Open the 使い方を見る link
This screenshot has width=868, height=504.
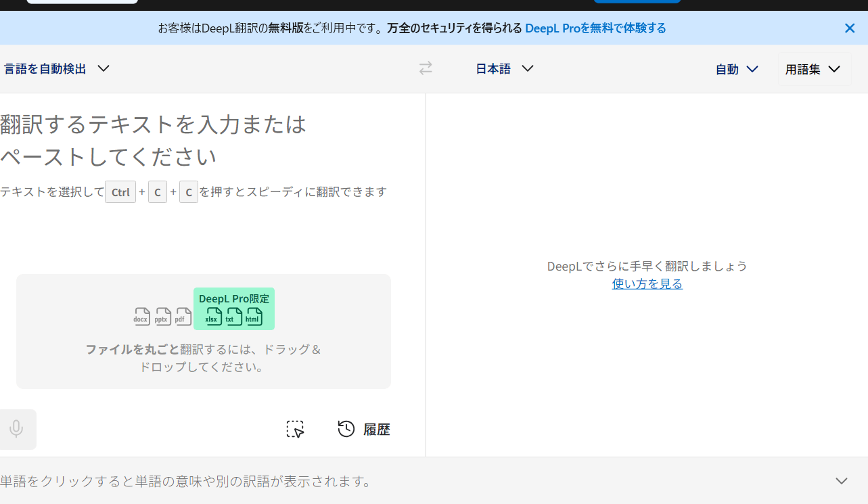tap(647, 284)
